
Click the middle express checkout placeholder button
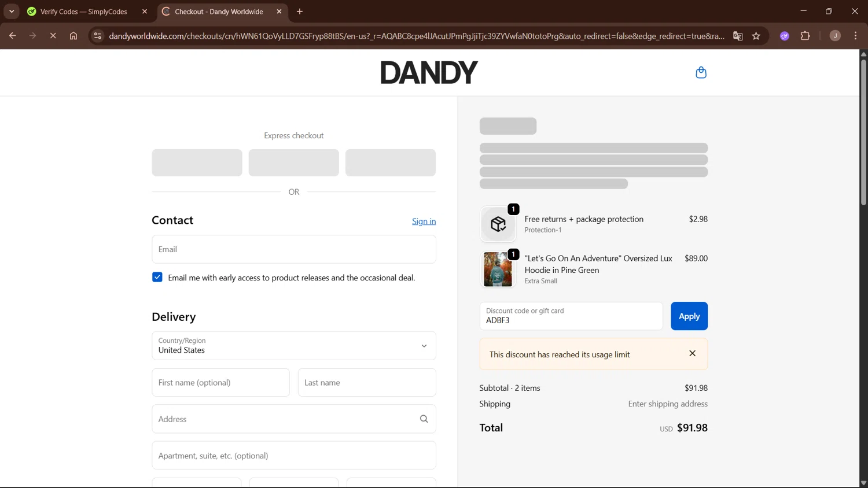coord(294,162)
